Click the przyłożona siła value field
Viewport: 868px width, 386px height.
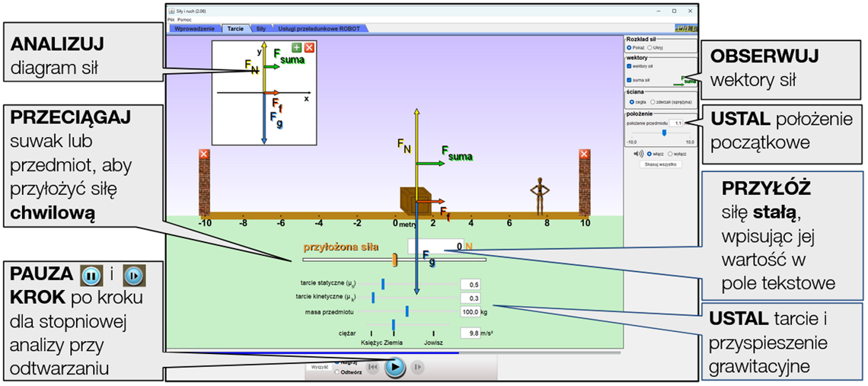[x=436, y=246]
